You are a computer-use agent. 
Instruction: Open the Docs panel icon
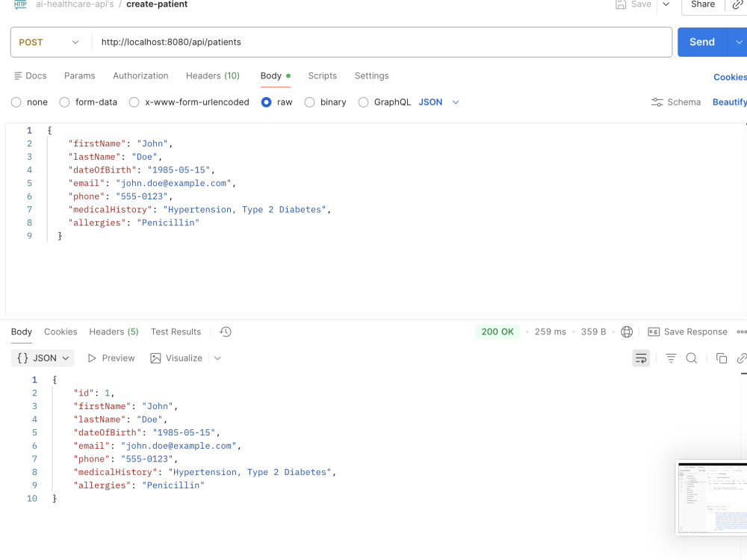18,75
